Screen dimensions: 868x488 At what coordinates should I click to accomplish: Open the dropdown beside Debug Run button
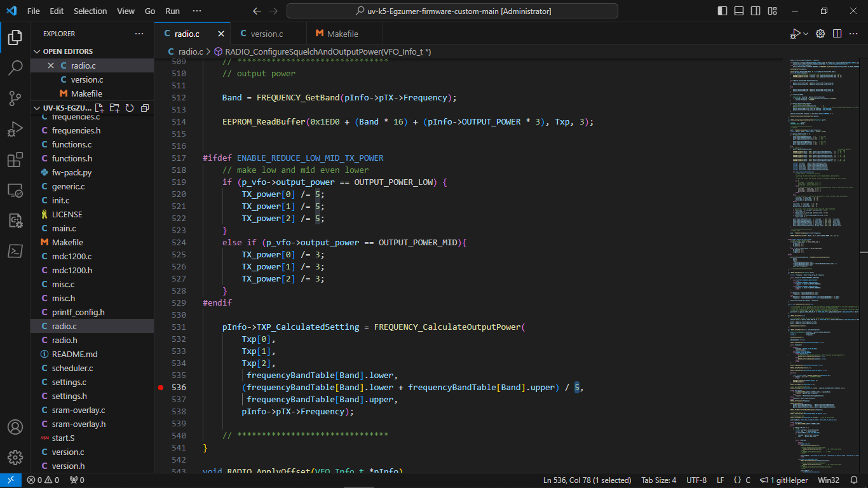[806, 34]
